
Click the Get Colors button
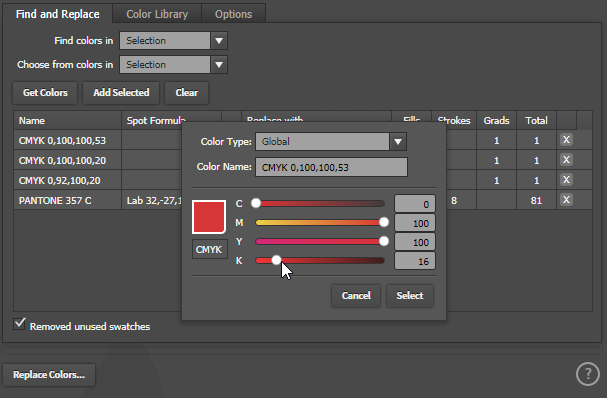45,93
